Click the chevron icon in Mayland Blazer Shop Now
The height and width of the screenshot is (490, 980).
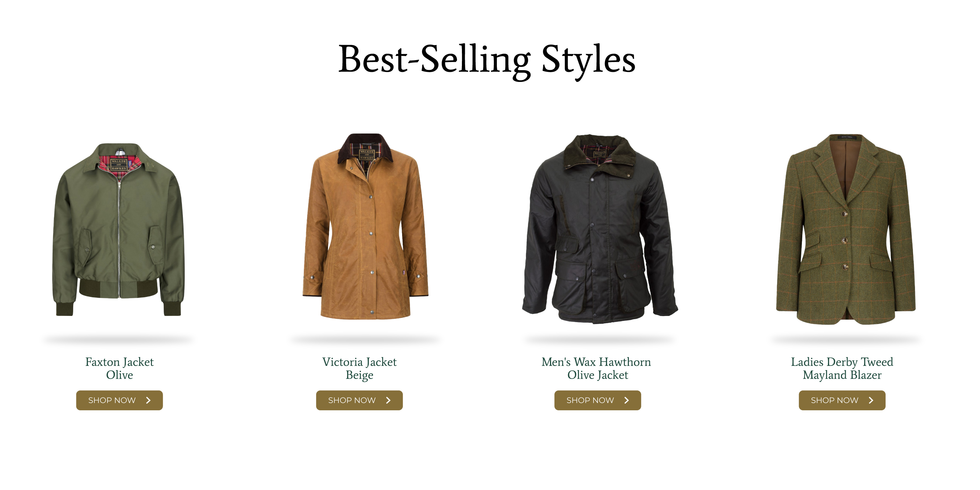[871, 400]
